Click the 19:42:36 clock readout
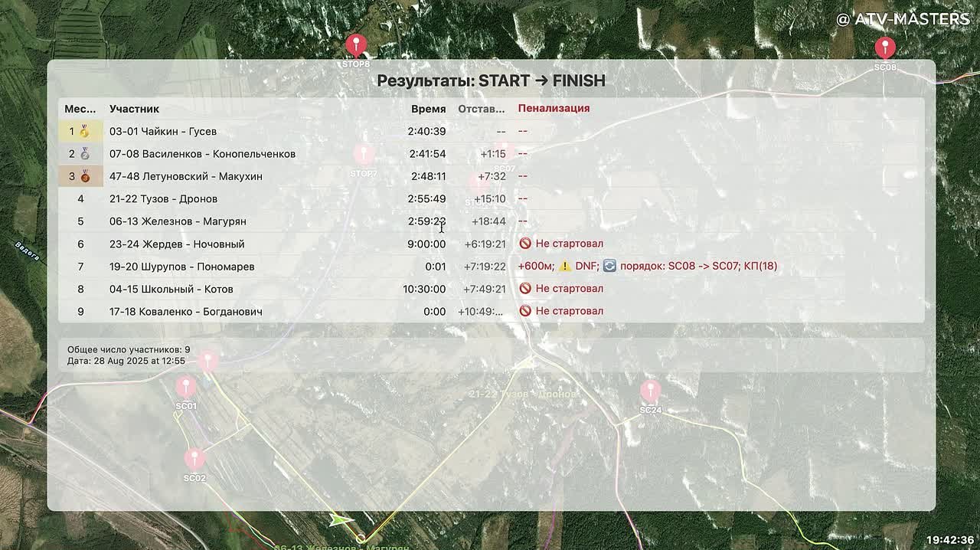The height and width of the screenshot is (550, 980). (x=950, y=540)
